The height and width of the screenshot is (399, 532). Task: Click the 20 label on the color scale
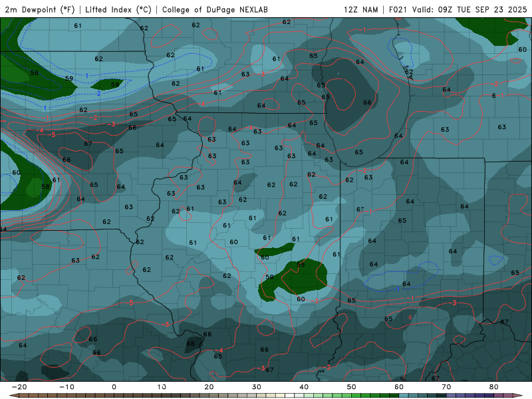209,387
